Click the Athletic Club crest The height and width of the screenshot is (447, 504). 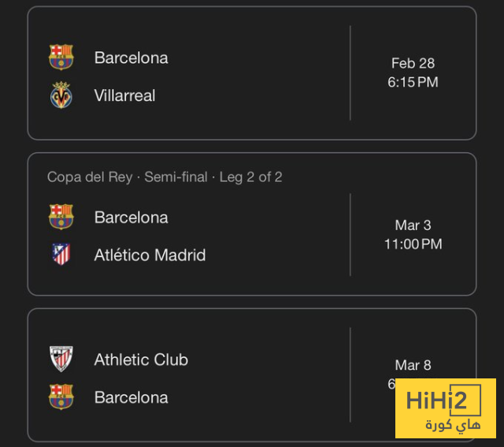coord(61,359)
